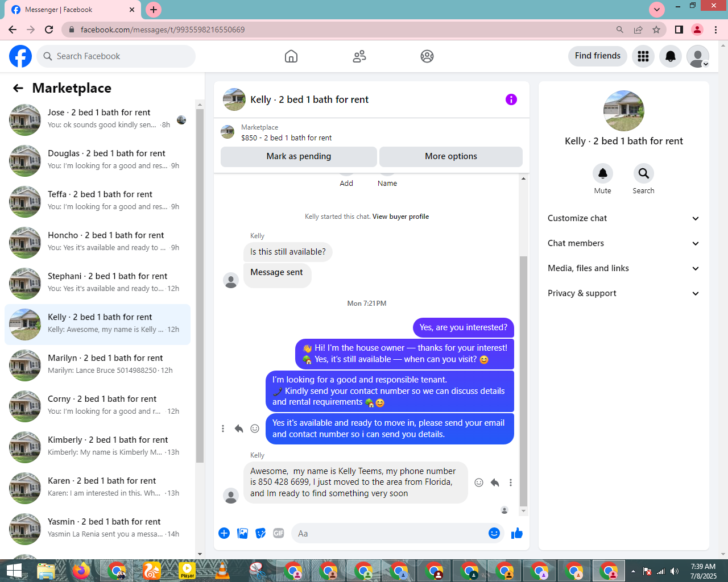Open the notifications bell icon

click(671, 56)
